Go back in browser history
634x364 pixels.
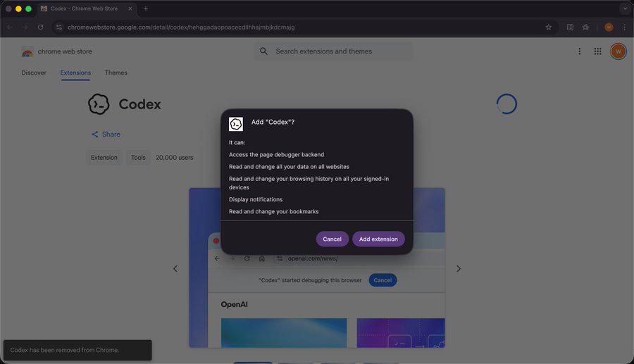(x=10, y=27)
